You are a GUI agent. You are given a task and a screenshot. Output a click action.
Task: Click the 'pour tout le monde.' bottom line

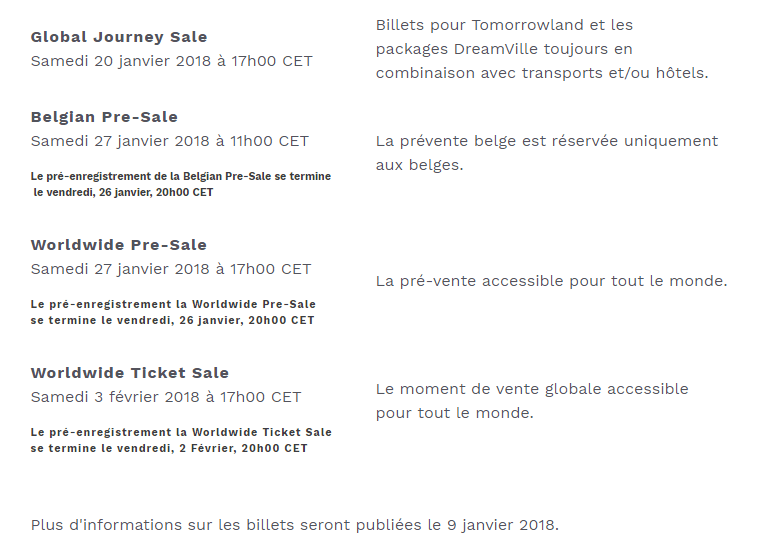point(455,413)
